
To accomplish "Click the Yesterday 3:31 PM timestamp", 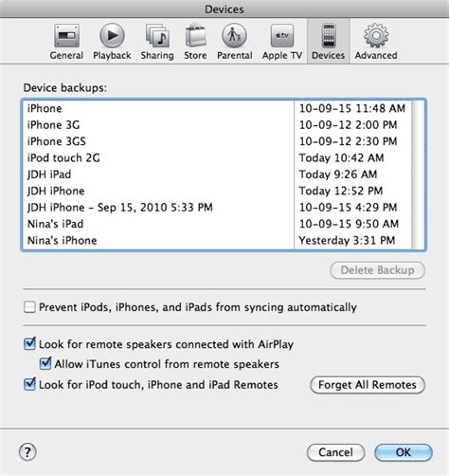I will pos(347,240).
